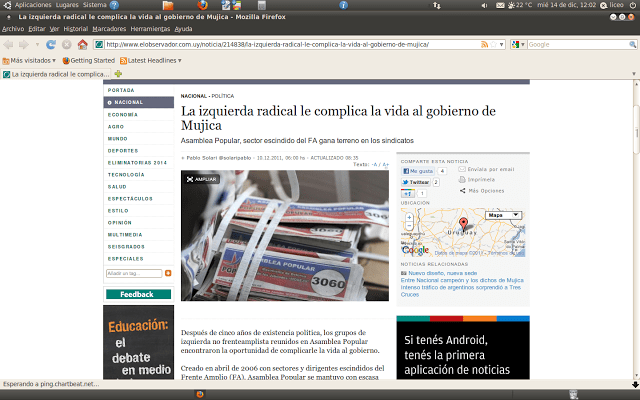640x400 pixels.
Task: Click the green Feedback button
Action: [x=137, y=294]
